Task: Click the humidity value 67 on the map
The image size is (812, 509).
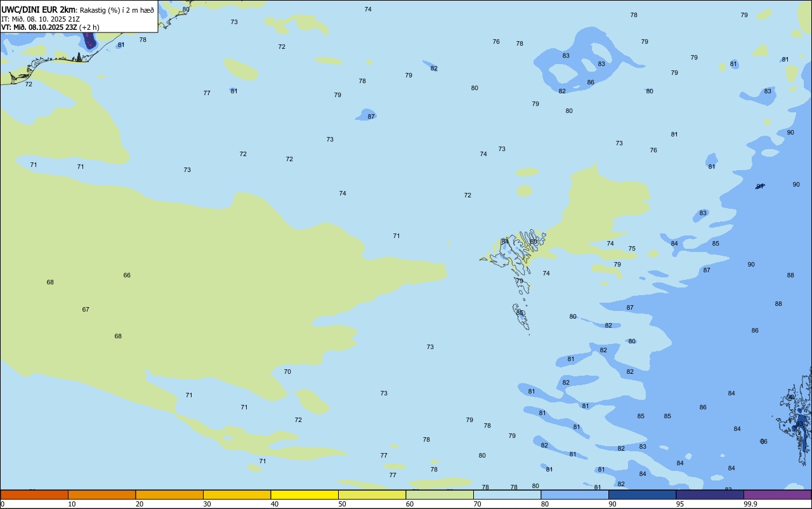Action: coord(86,310)
